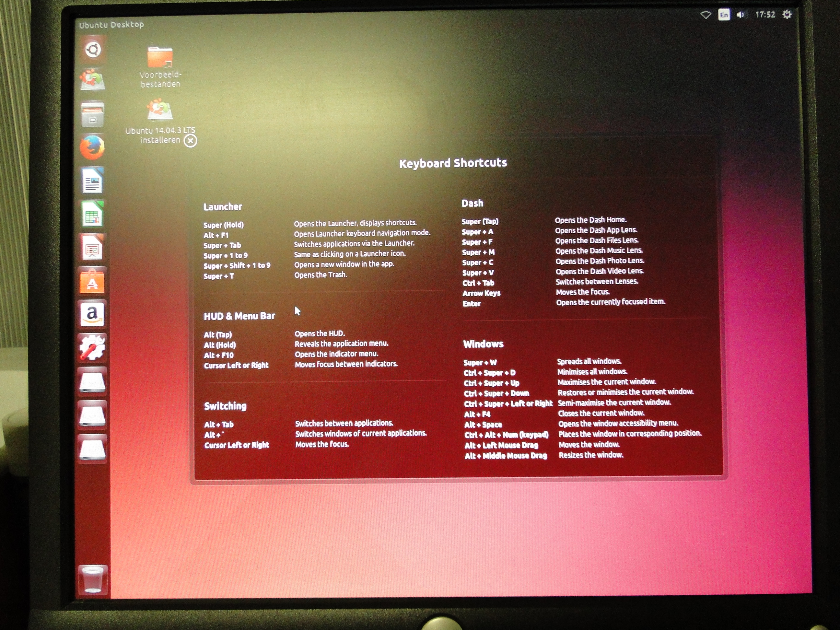Open the Amazon launcher icon
840x630 pixels.
coord(92,314)
